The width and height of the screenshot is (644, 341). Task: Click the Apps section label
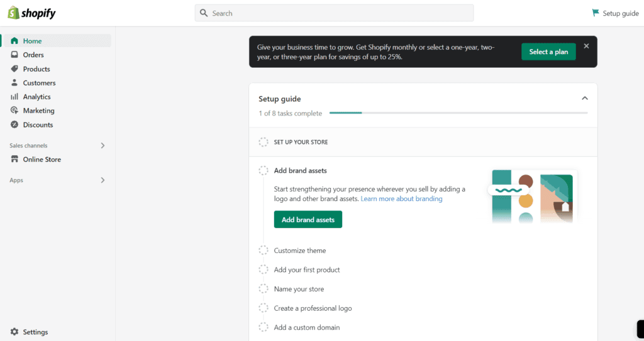tap(16, 180)
